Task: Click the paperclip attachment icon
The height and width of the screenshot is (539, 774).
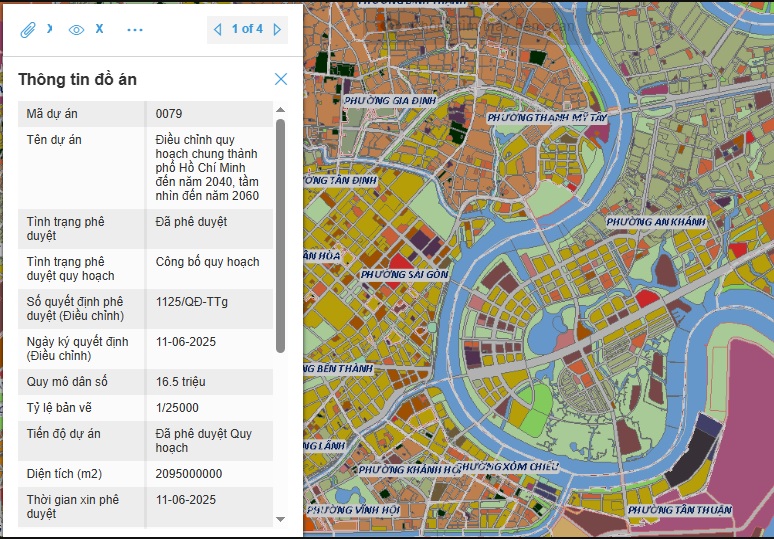Action: point(28,30)
